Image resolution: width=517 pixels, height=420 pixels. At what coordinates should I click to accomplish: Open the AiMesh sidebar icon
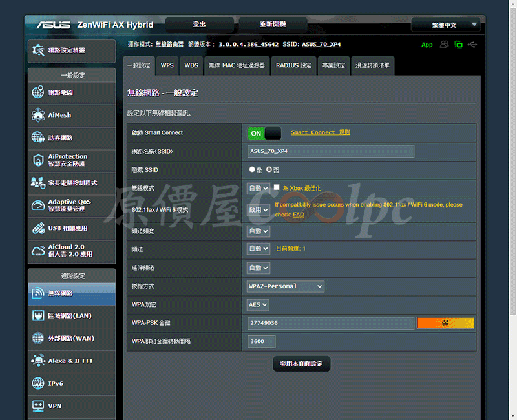38,115
